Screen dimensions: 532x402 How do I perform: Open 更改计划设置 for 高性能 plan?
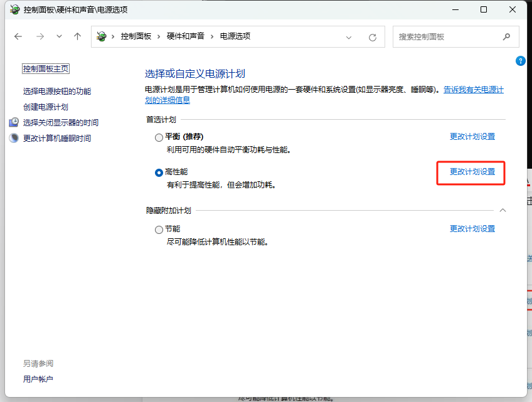click(x=472, y=172)
